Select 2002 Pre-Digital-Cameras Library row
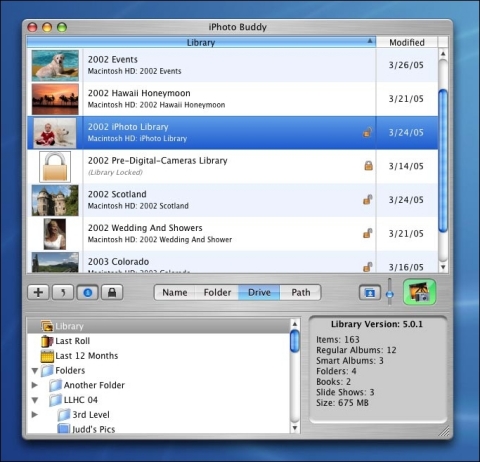This screenshot has height=462, width=480. [232, 166]
